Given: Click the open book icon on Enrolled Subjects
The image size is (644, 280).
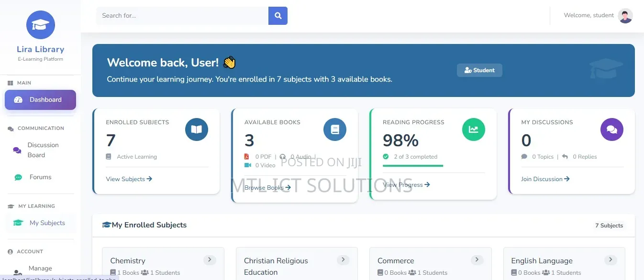Looking at the screenshot, I should coord(197,129).
